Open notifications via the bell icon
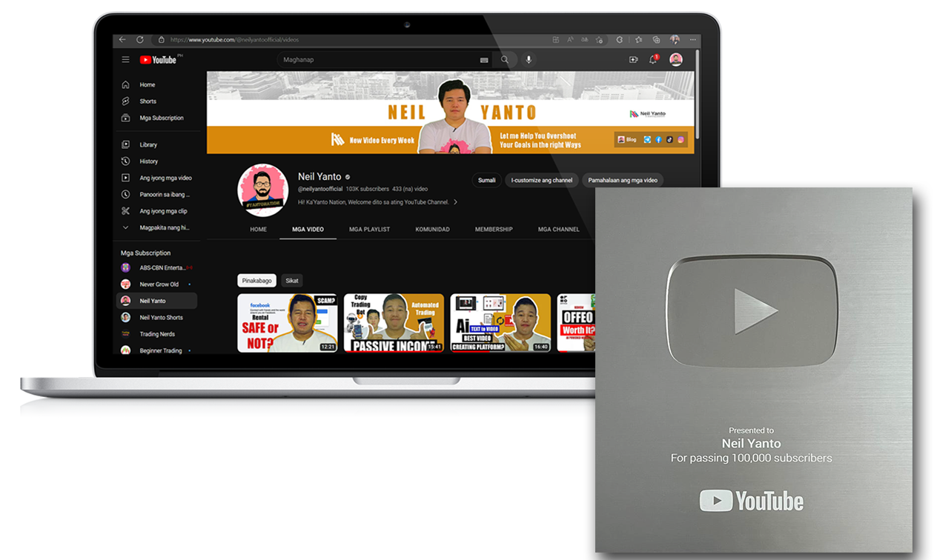The height and width of the screenshot is (560, 934). coord(652,59)
